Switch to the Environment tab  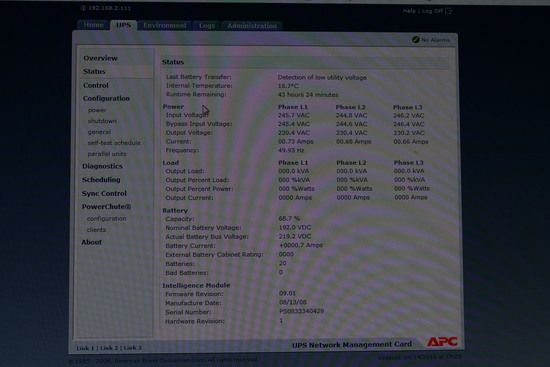pos(165,25)
